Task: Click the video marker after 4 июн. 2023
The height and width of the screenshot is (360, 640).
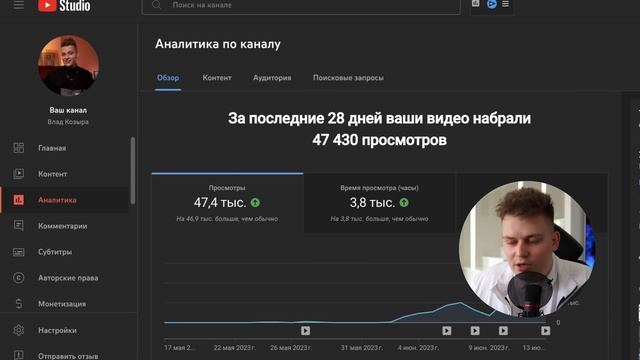Action: pos(447,331)
